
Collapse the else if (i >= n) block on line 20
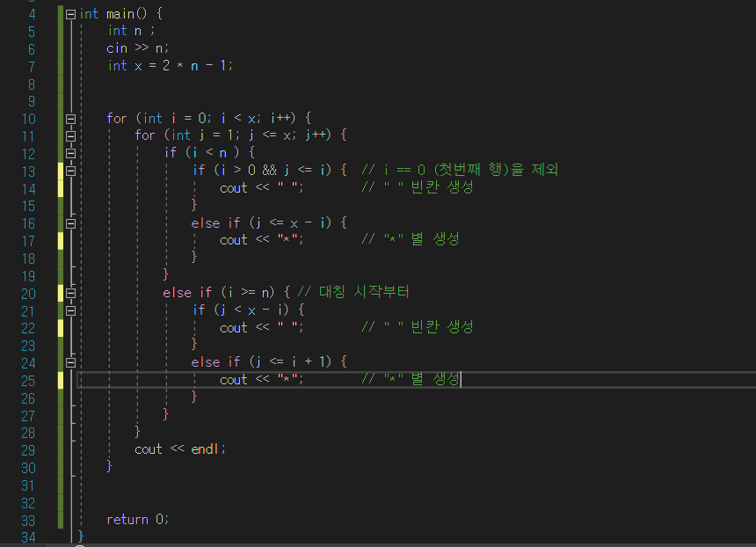(x=71, y=293)
